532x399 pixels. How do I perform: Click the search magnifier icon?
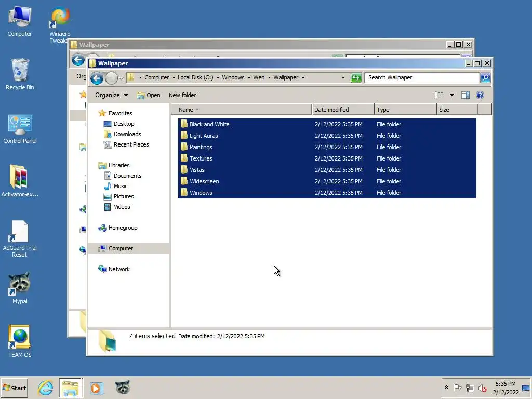pyautogui.click(x=485, y=78)
